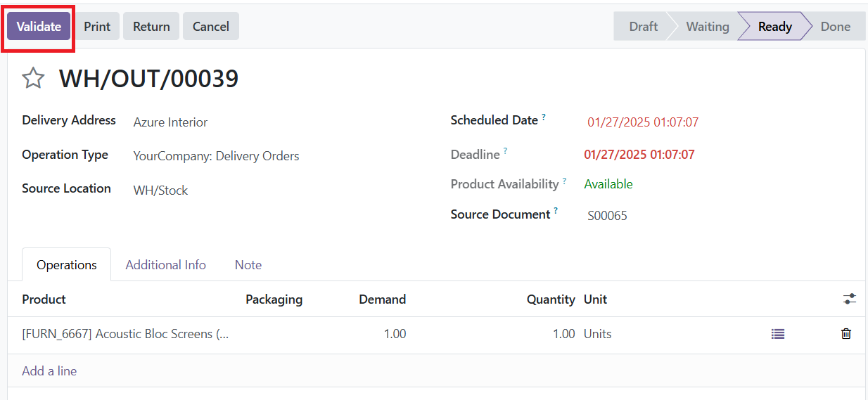Open the Note tab
The image size is (868, 400).
click(248, 265)
